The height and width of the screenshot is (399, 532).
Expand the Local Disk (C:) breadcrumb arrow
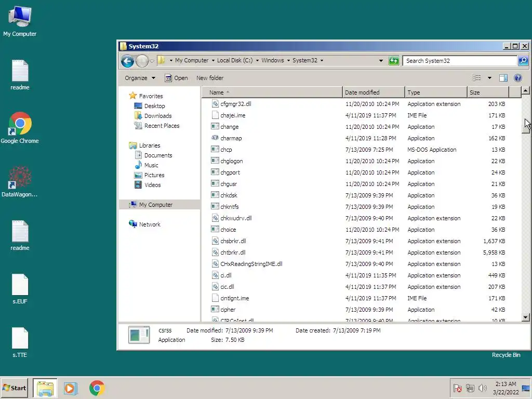(257, 60)
